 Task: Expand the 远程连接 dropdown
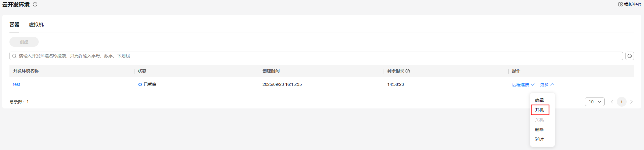(x=523, y=85)
